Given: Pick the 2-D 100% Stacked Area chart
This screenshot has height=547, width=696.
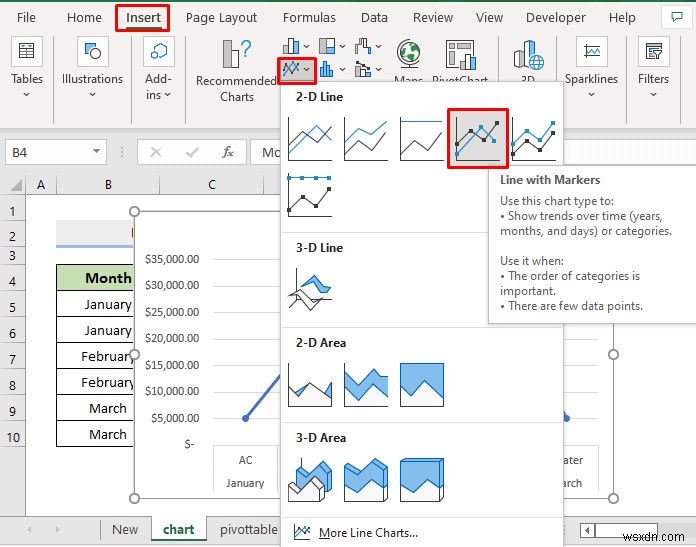Looking at the screenshot, I should (421, 384).
